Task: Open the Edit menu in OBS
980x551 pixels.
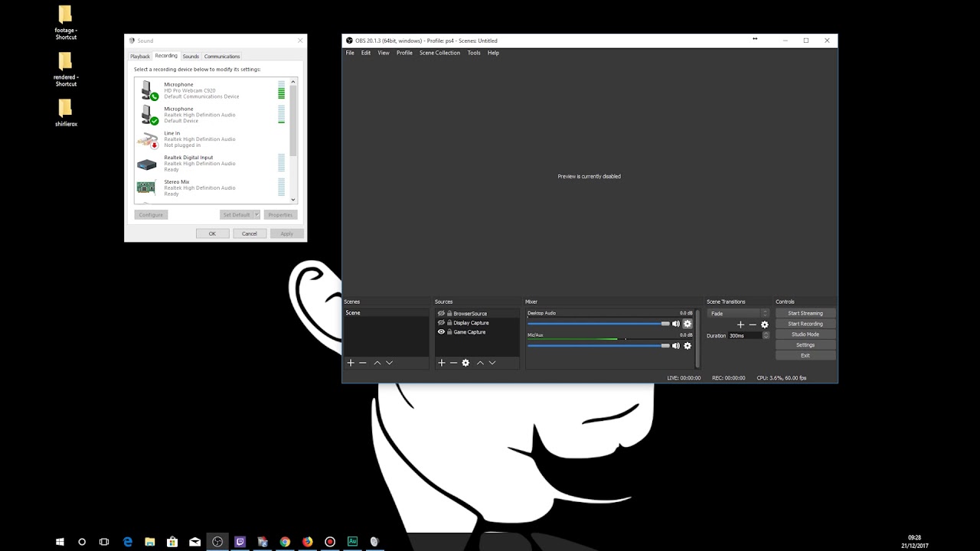Action: pyautogui.click(x=366, y=53)
